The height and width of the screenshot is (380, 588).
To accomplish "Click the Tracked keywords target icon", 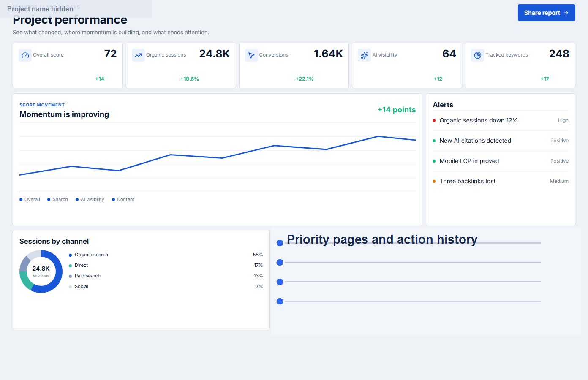I will tap(478, 55).
